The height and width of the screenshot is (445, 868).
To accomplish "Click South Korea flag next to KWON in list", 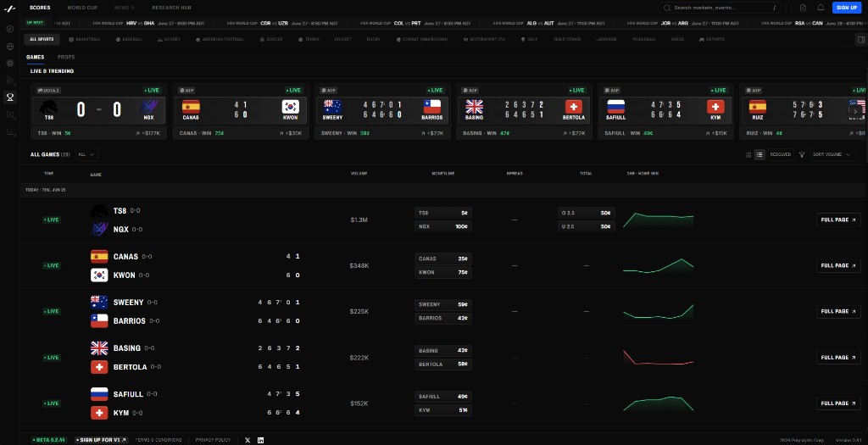I will click(x=99, y=275).
